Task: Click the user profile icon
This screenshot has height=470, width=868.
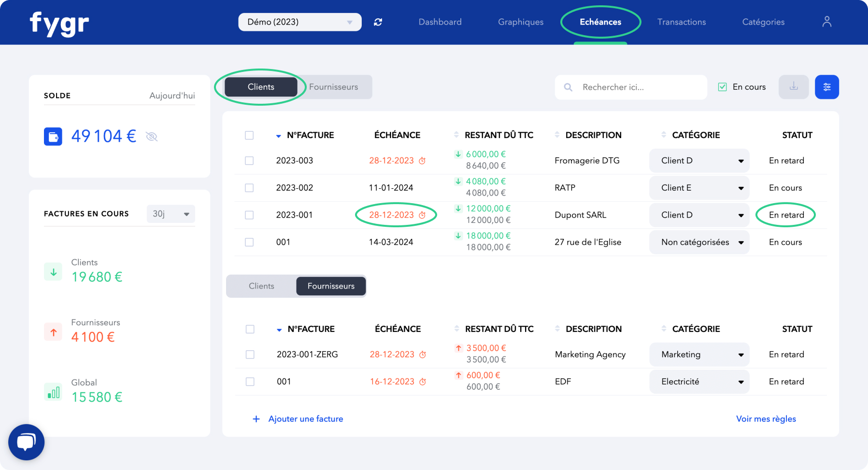Action: [826, 21]
